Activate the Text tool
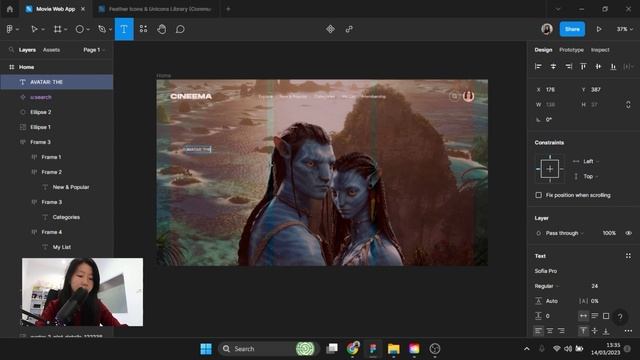640x360 pixels. click(x=124, y=29)
